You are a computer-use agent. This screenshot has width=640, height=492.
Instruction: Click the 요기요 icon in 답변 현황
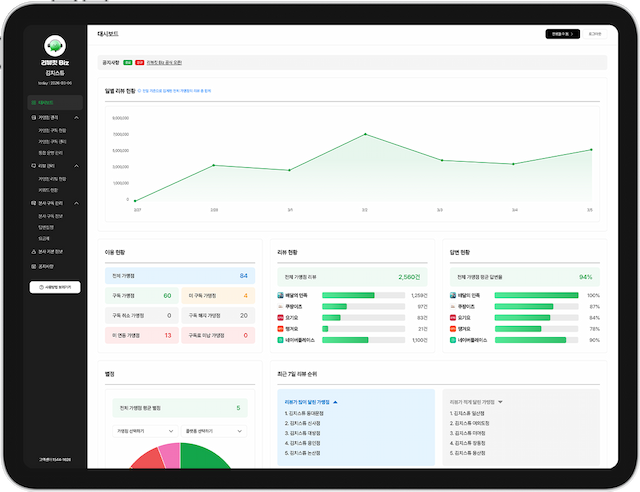(x=453, y=317)
